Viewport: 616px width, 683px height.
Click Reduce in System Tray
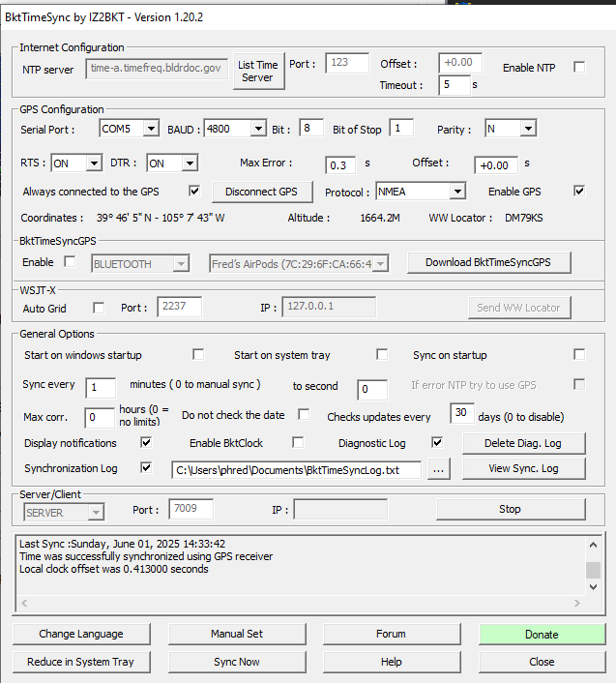point(81,662)
